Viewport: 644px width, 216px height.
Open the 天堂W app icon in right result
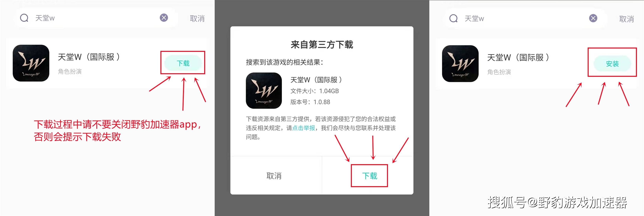pyautogui.click(x=460, y=63)
